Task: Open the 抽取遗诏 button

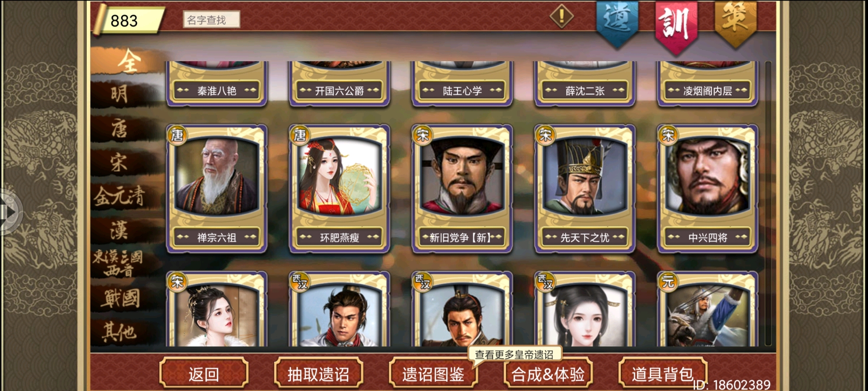Action: coord(318,374)
